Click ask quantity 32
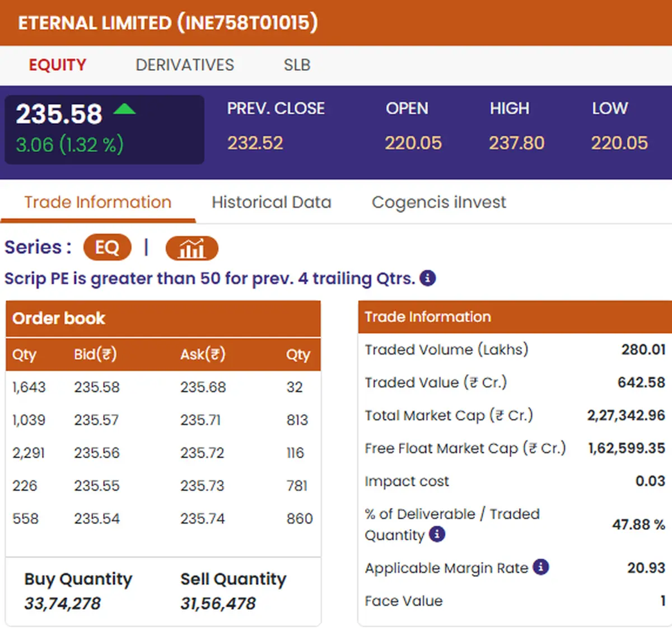The width and height of the screenshot is (672, 634). coord(295,387)
